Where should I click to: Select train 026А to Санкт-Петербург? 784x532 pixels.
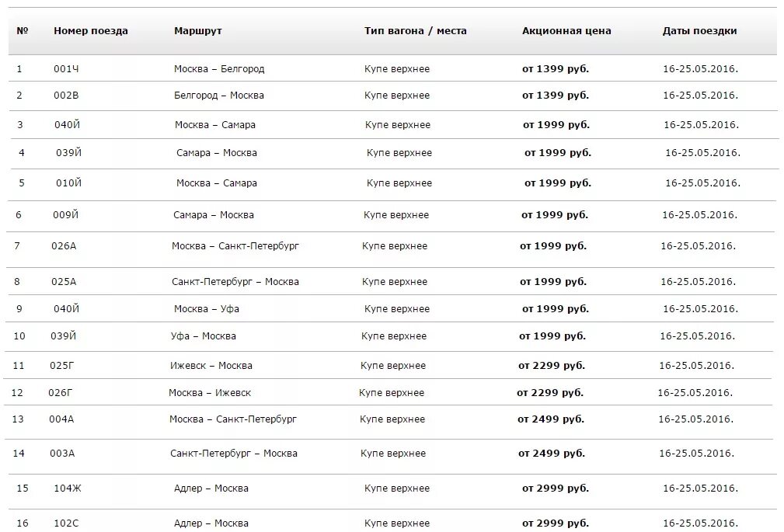point(64,246)
